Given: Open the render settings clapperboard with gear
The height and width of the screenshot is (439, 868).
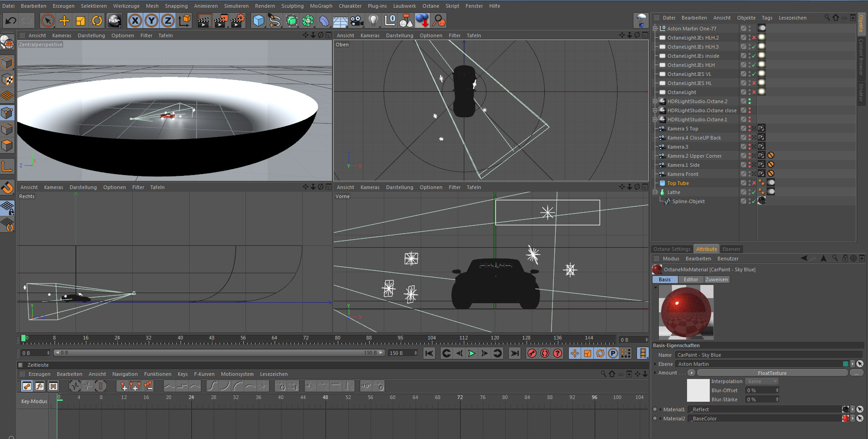Looking at the screenshot, I should [x=237, y=20].
